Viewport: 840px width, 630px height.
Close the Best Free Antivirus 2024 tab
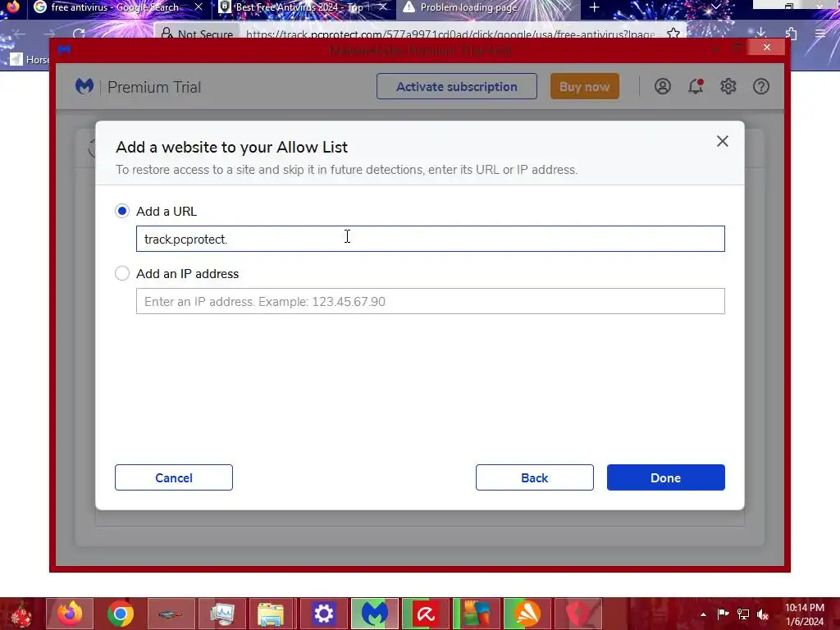coord(382,7)
